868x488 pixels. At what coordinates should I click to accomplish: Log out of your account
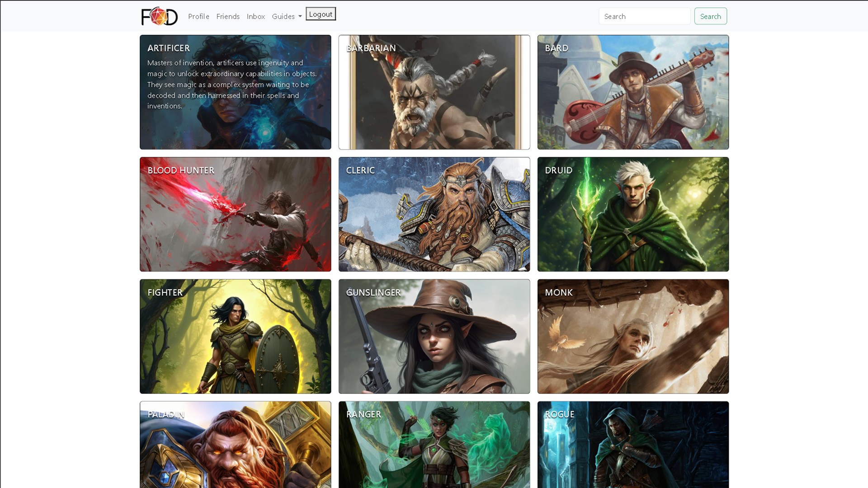pos(321,14)
